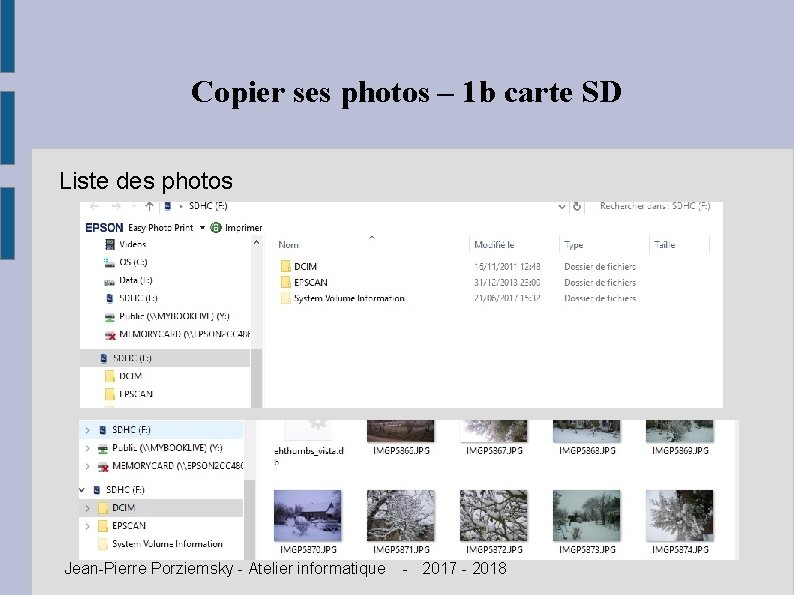Expand SDHC (F:) in the lower navigation pane
Image resolution: width=794 pixels, height=595 pixels.
87,430
